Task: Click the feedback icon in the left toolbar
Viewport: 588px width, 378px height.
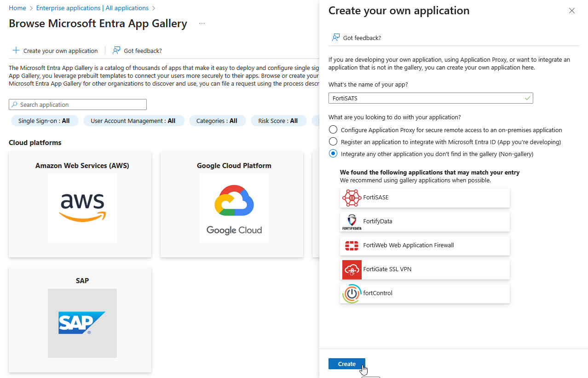Action: tap(116, 51)
